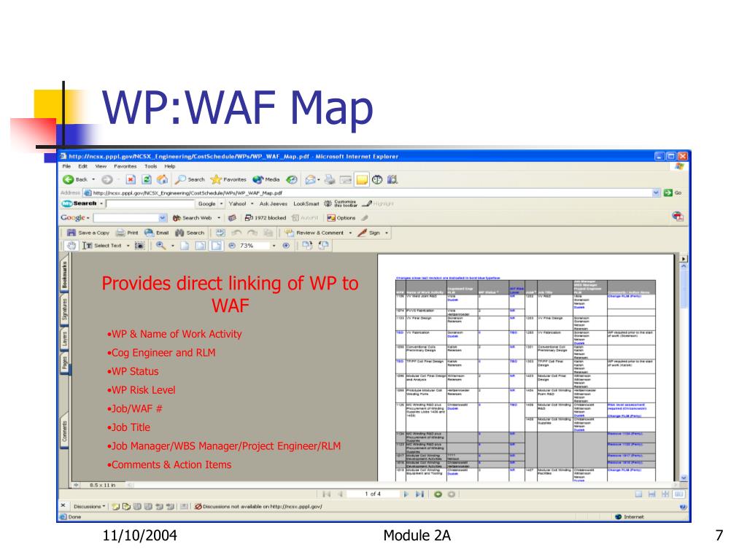Image resolution: width=747 pixels, height=560 pixels.
Task: Open the Google toolbar search box dropdown
Action: coord(163,217)
